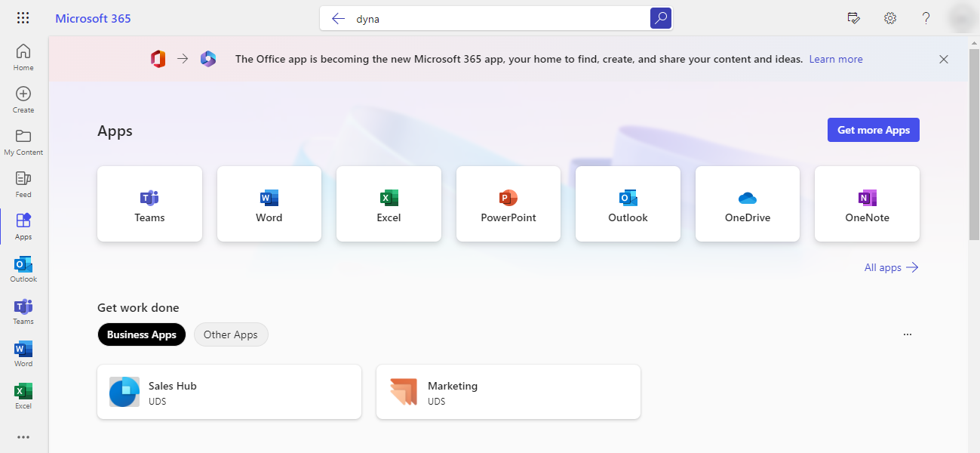The width and height of the screenshot is (980, 453).
Task: Open the Excel app tile
Action: tap(389, 204)
